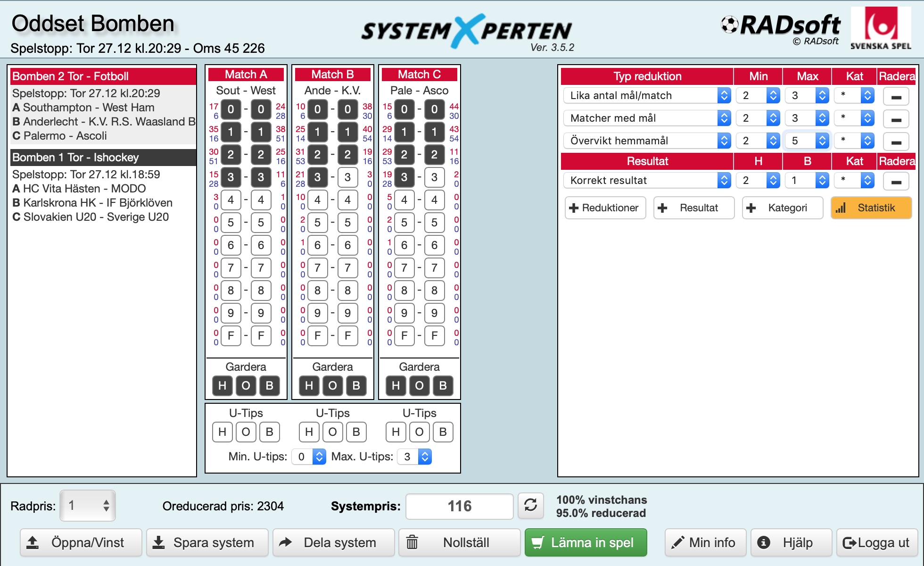Remove the Lika antal mål/match reduction row
The height and width of the screenshot is (566, 924).
[896, 96]
